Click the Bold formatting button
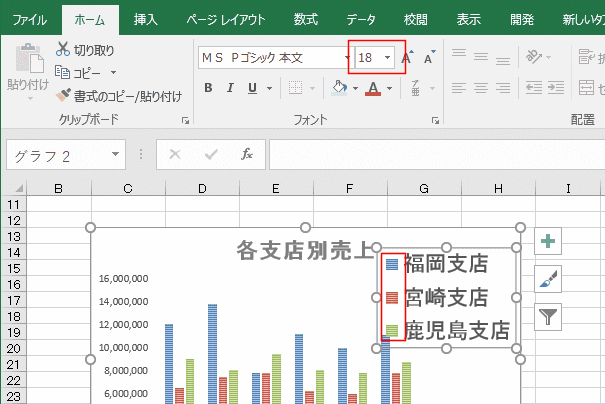The height and width of the screenshot is (404, 605). 209,88
